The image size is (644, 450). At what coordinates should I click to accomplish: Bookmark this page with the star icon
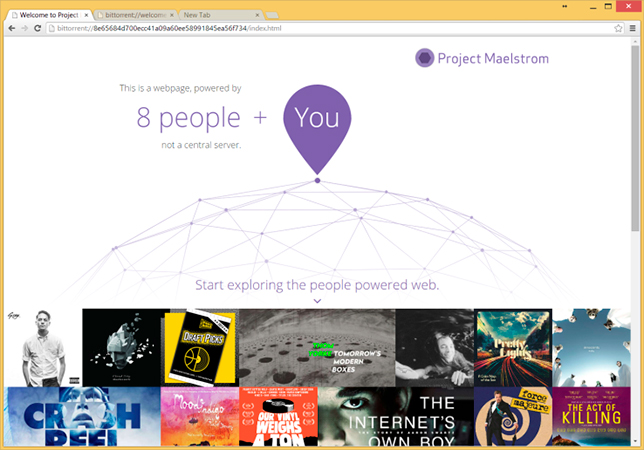(x=618, y=28)
